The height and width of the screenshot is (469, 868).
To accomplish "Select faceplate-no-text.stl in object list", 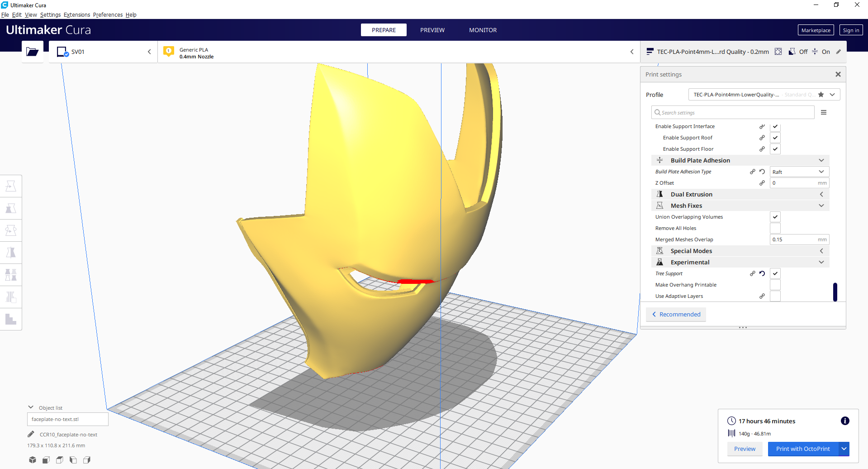I will pyautogui.click(x=68, y=419).
